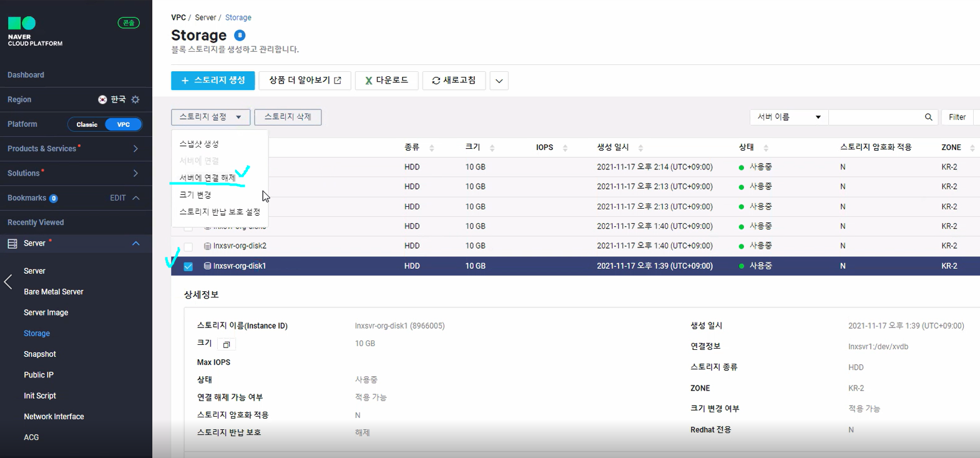
Task: Select 스토리지 반납 보호 설정 in the menu
Action: (x=220, y=212)
